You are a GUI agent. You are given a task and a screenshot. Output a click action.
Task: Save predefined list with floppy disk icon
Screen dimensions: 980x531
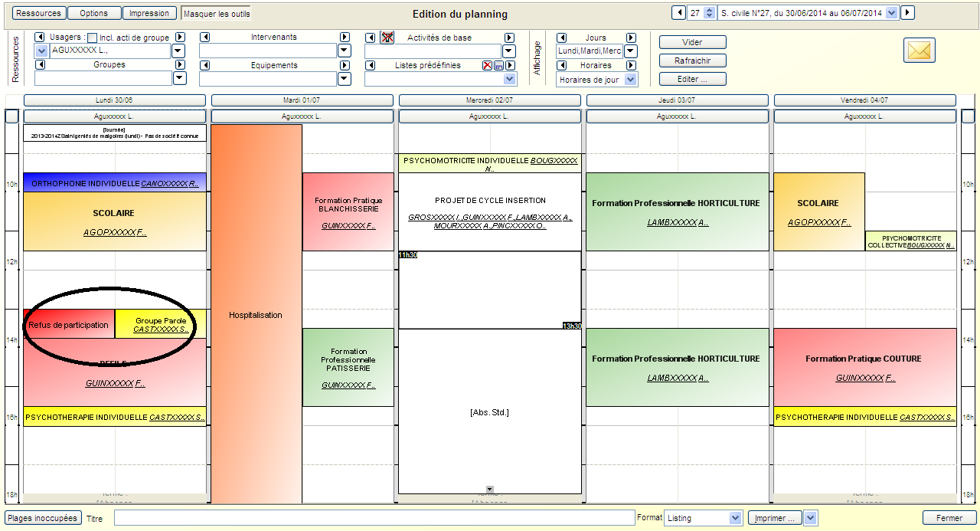click(498, 65)
